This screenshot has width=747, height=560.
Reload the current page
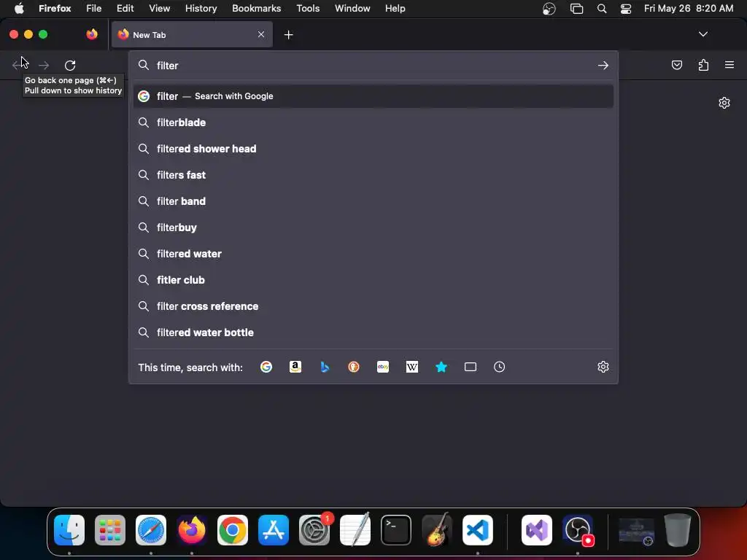[70, 65]
